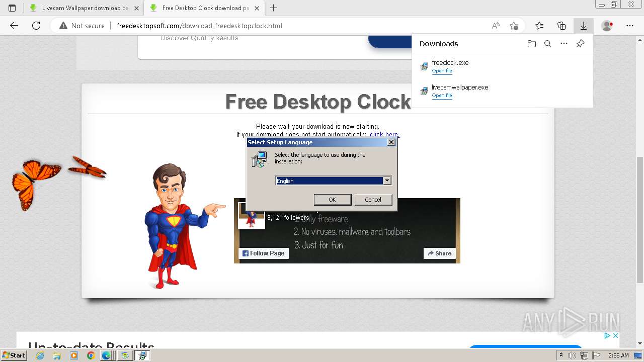This screenshot has width=644, height=362.
Task: Expand the setup language dropdown
Action: click(387, 180)
